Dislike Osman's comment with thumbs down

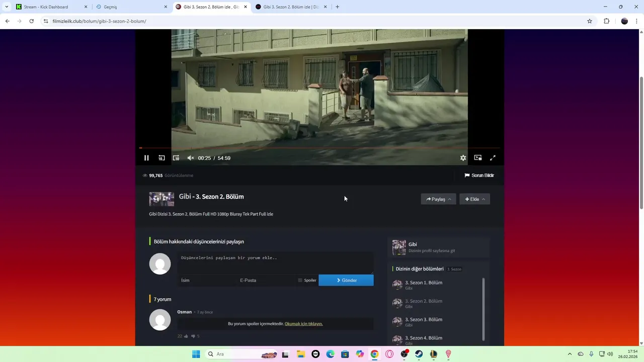[193, 336]
